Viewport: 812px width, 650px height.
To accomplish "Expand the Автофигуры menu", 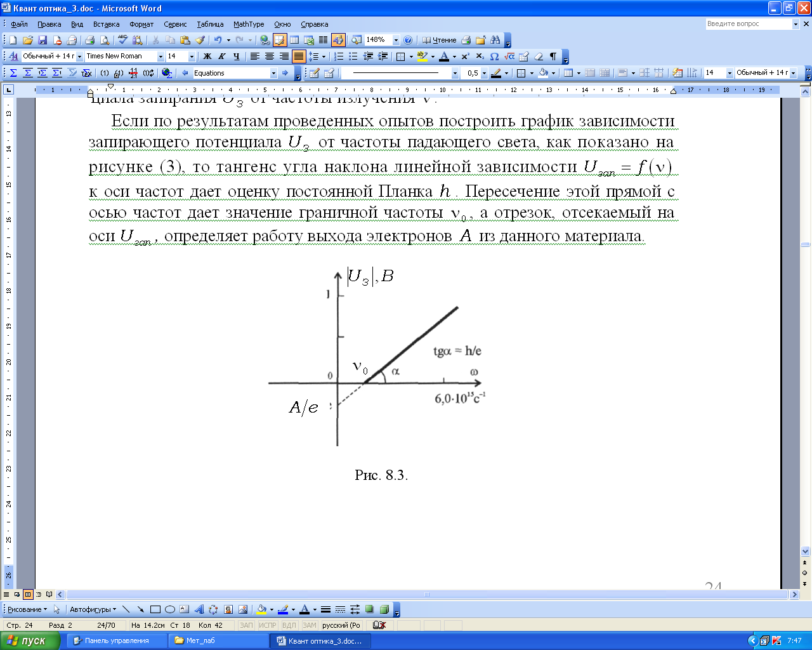I will click(x=93, y=609).
